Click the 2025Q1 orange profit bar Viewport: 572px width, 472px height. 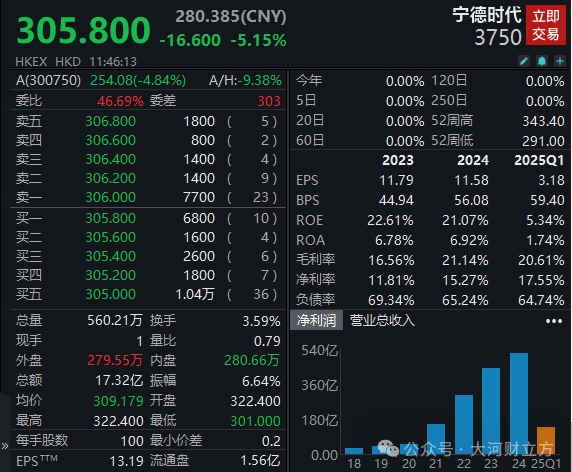click(x=546, y=440)
